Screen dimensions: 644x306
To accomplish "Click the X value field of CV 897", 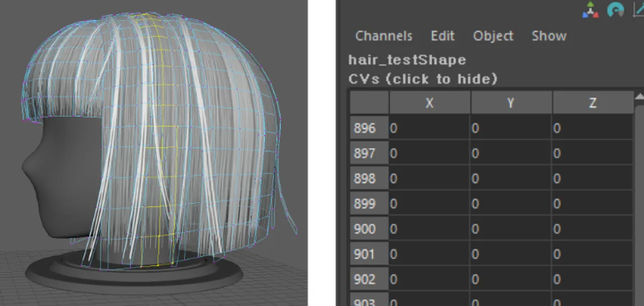I will click(429, 153).
